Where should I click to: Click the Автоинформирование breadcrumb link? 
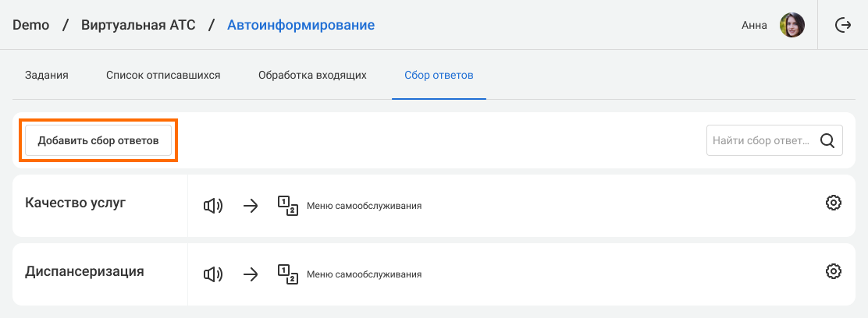301,25
